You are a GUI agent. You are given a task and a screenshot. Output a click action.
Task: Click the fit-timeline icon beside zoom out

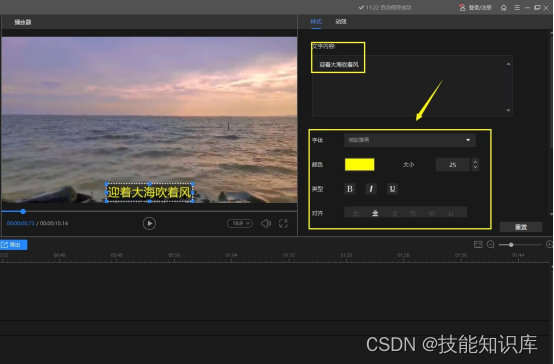(478, 245)
